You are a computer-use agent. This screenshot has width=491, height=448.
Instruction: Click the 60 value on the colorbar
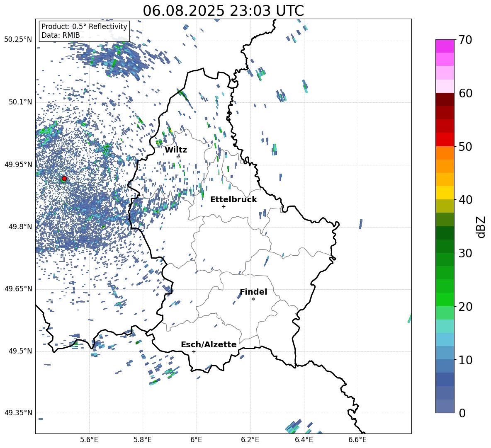[x=465, y=93]
